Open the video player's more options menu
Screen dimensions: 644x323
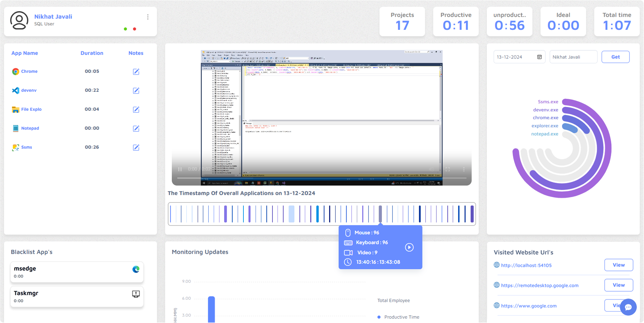click(x=464, y=169)
